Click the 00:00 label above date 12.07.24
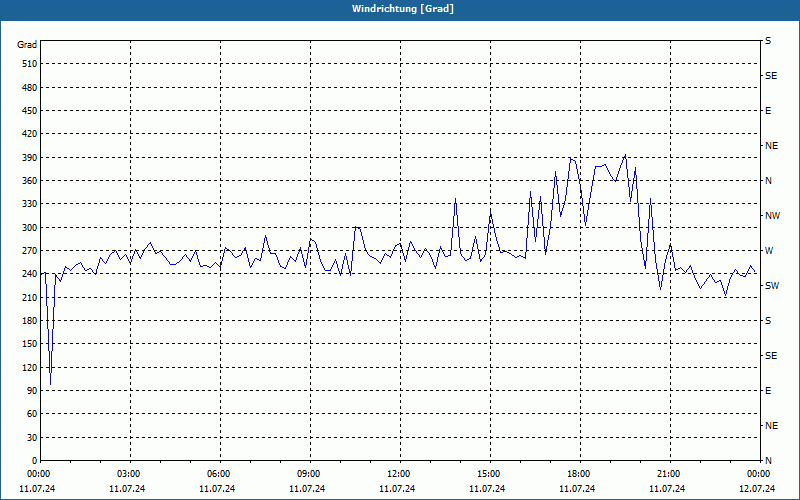This screenshot has height=500, width=800. coord(759,474)
